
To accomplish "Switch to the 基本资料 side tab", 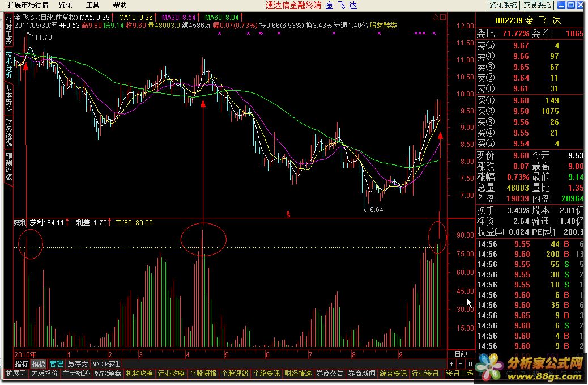I will 8,98.
